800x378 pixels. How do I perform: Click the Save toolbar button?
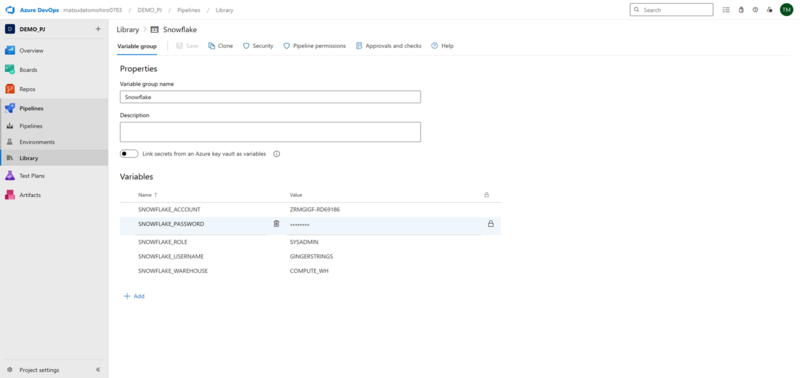click(187, 46)
